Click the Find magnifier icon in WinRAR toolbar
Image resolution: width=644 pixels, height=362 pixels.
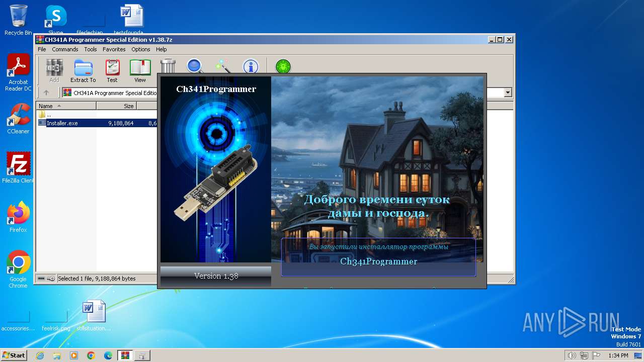click(195, 66)
